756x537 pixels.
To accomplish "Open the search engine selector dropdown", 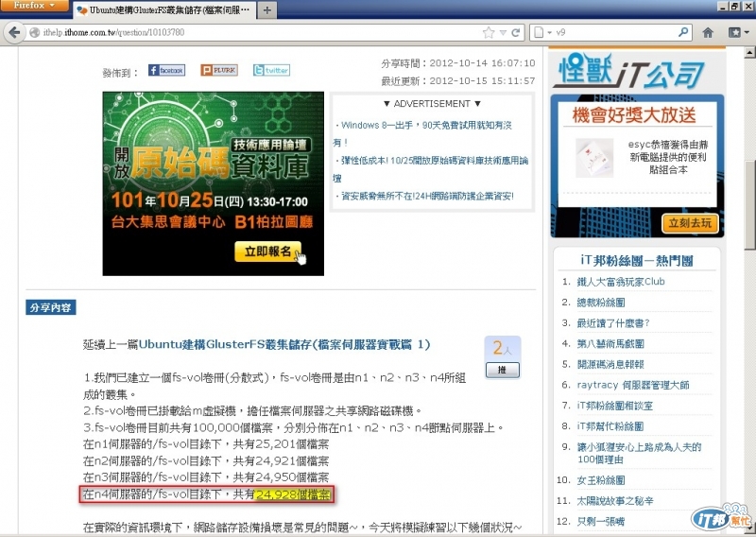I will (542, 32).
